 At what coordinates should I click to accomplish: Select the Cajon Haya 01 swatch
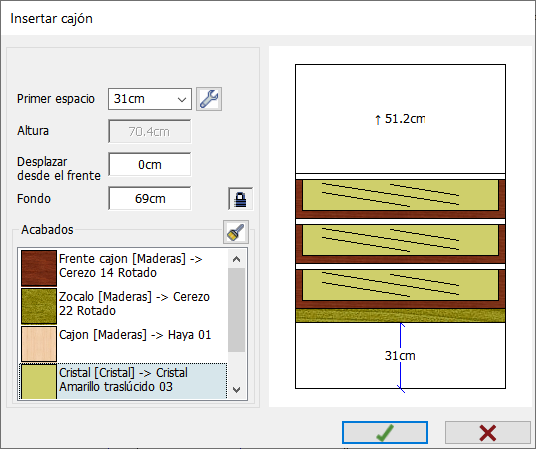39,344
